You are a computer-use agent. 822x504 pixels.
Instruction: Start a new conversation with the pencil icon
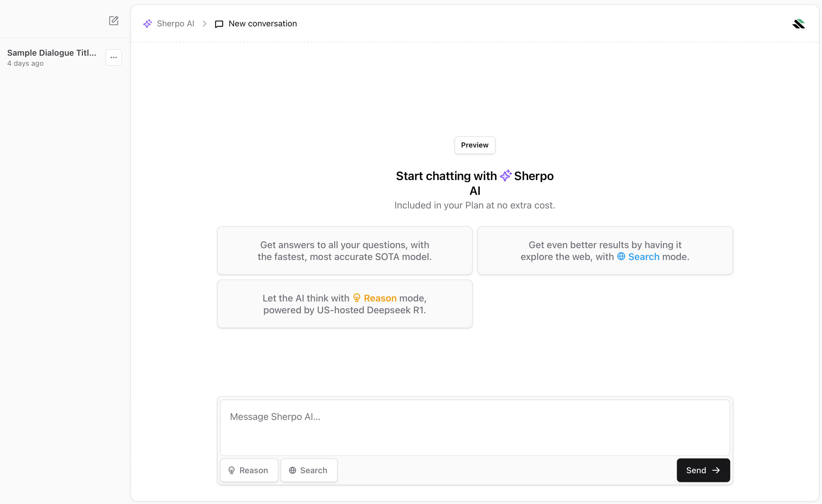pos(114,21)
